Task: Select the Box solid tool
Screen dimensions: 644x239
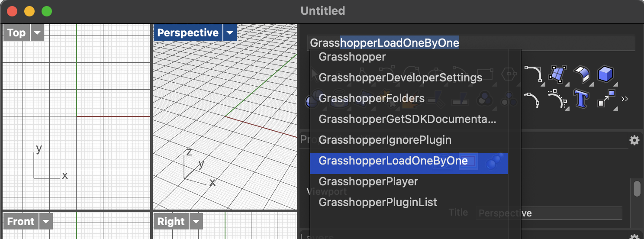Action: pyautogui.click(x=605, y=74)
